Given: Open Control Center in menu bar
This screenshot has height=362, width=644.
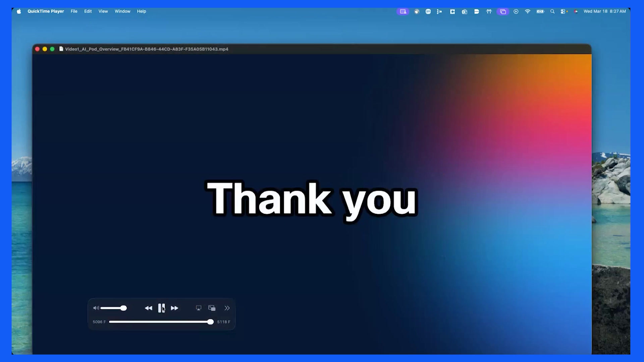Looking at the screenshot, I should point(563,11).
